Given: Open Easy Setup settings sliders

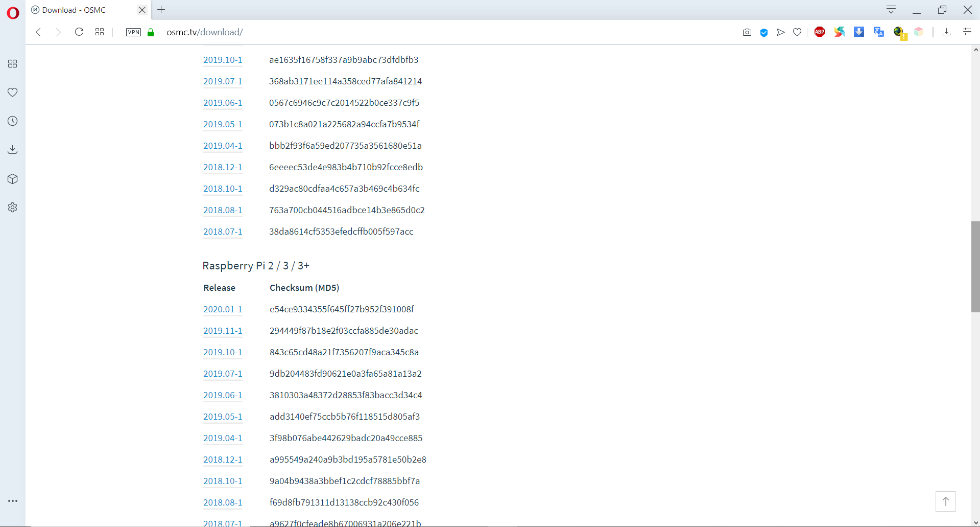Looking at the screenshot, I should pos(967,32).
